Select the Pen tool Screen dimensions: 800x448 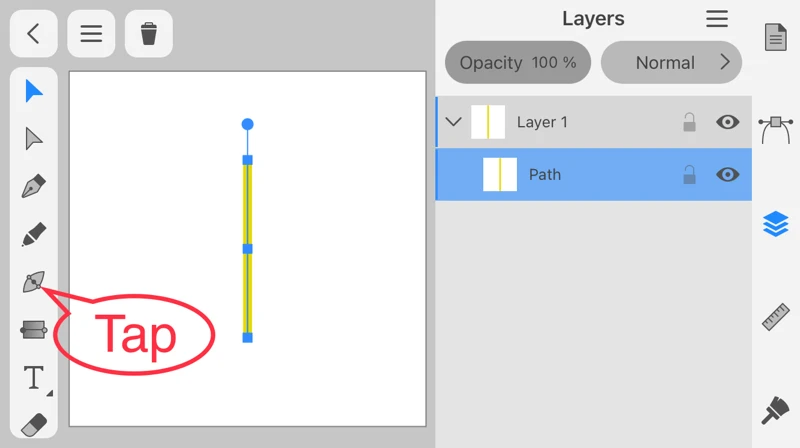click(34, 187)
